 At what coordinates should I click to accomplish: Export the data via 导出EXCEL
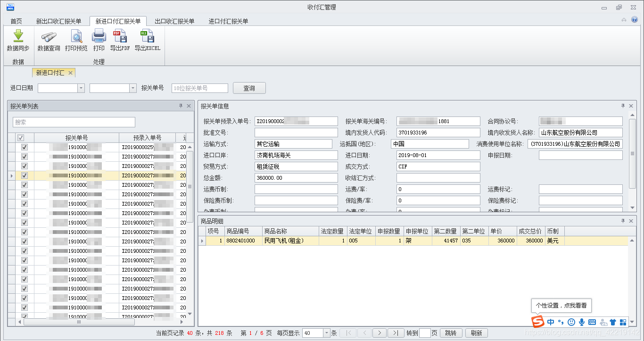147,41
